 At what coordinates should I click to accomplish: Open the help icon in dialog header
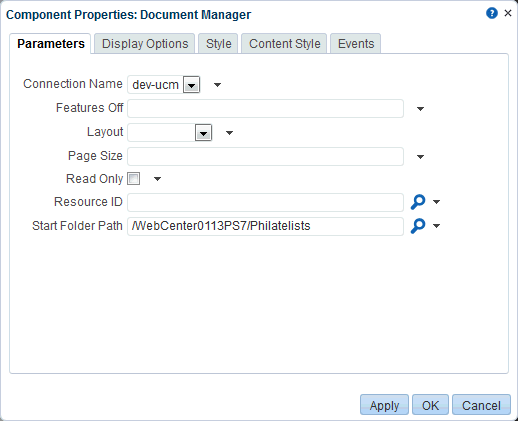click(x=492, y=13)
